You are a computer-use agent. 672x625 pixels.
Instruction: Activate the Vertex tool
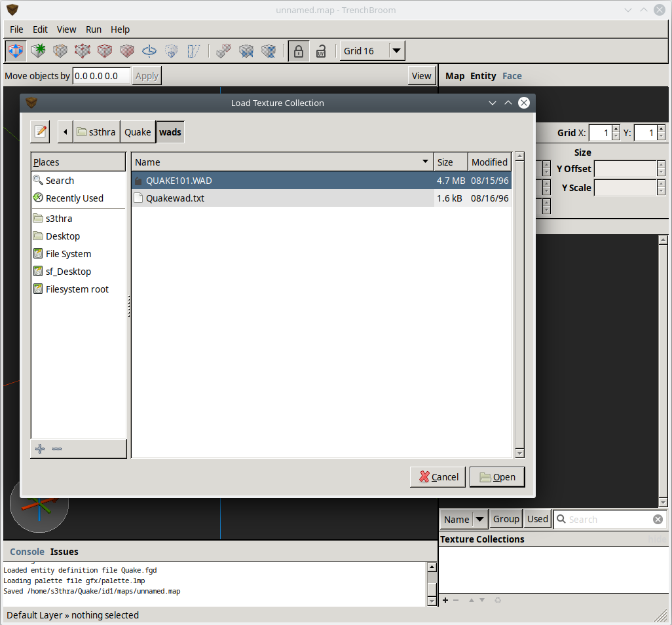pyautogui.click(x=83, y=51)
